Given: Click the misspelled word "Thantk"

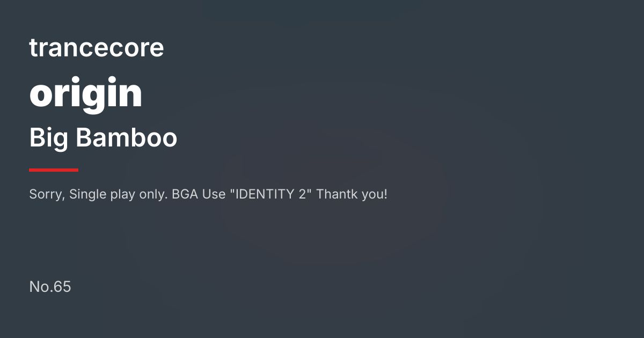Looking at the screenshot, I should [336, 194].
